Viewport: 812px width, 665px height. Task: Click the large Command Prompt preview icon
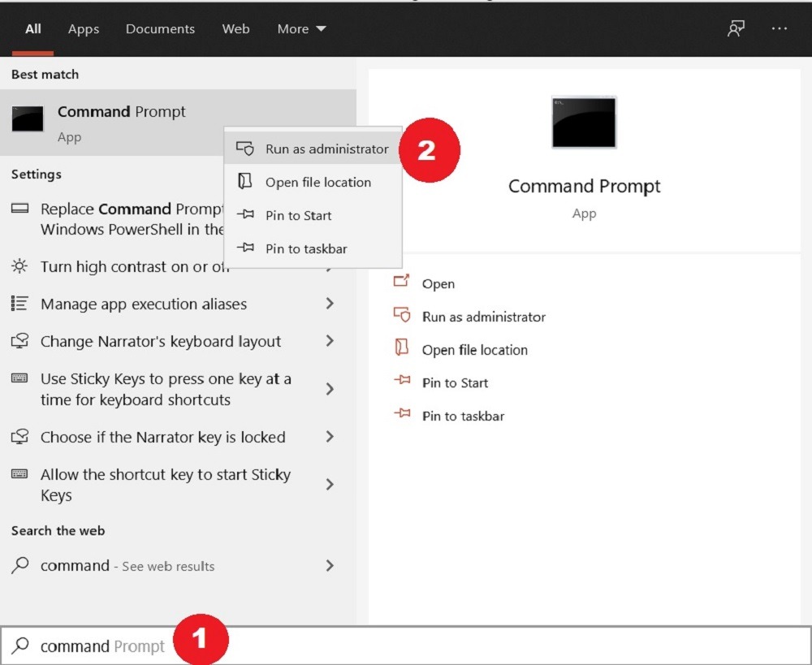tap(584, 122)
